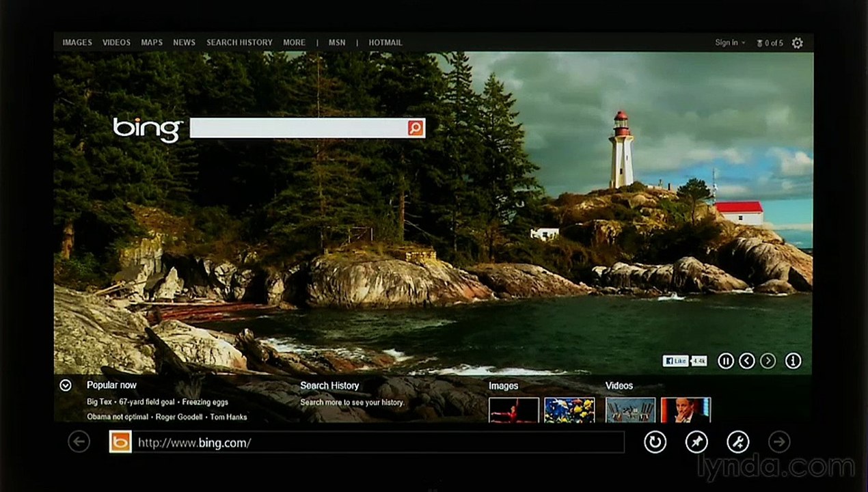The height and width of the screenshot is (492, 868).
Task: Show previous homepage image
Action: click(747, 361)
